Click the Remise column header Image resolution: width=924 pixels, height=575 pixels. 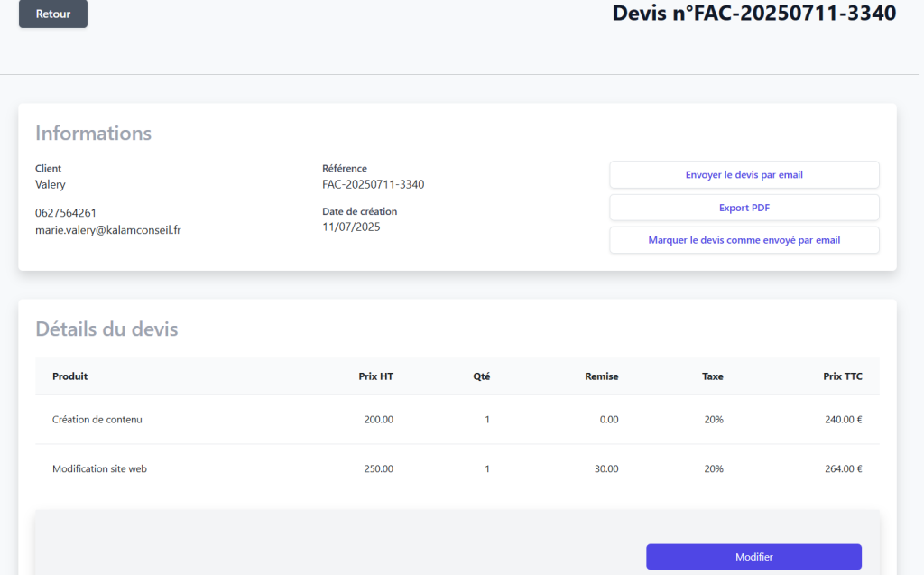pyautogui.click(x=602, y=376)
